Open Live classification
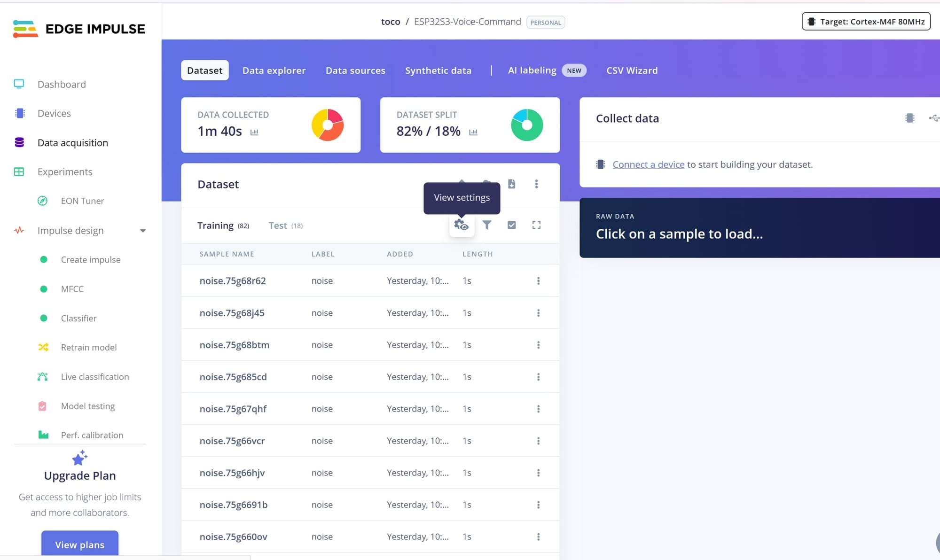Viewport: 940px width, 560px height. (94, 377)
